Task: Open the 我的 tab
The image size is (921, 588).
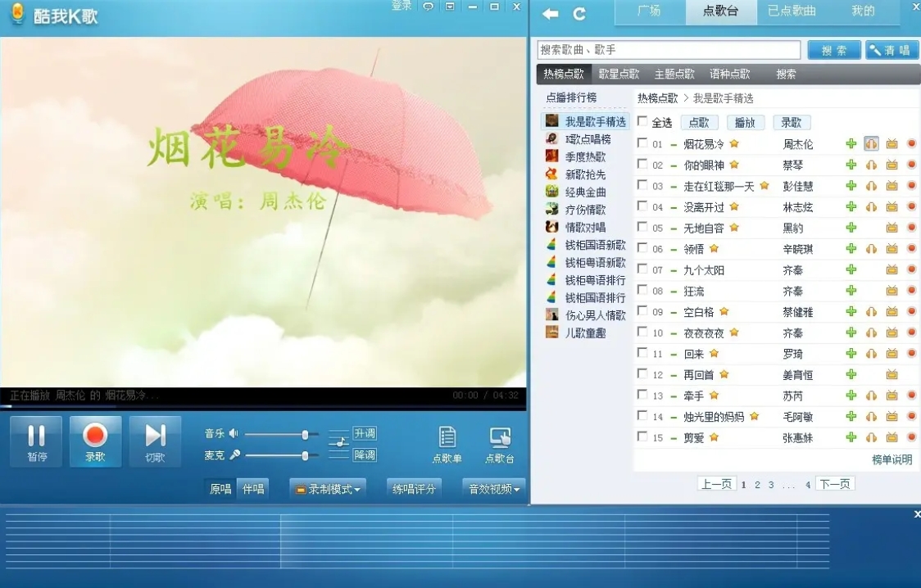Action: coord(863,11)
